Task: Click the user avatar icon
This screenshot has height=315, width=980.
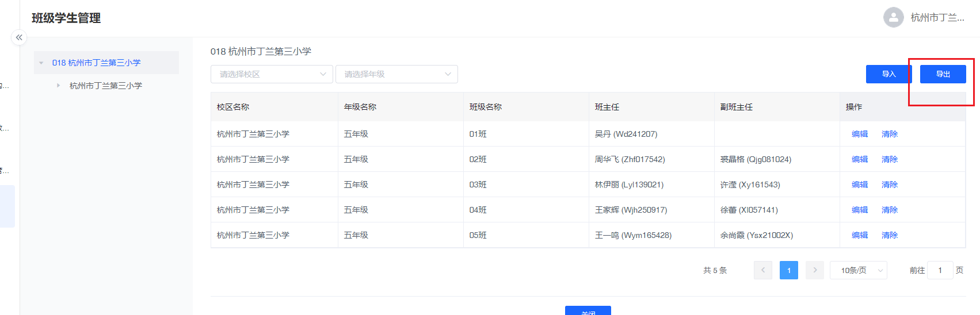Action: (x=893, y=17)
